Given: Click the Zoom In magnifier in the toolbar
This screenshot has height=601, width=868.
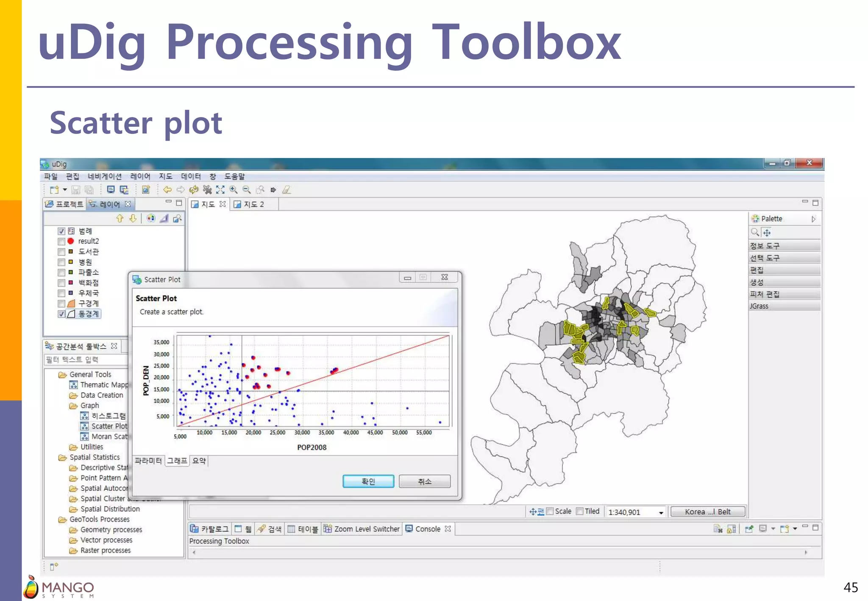Looking at the screenshot, I should pos(234,190).
